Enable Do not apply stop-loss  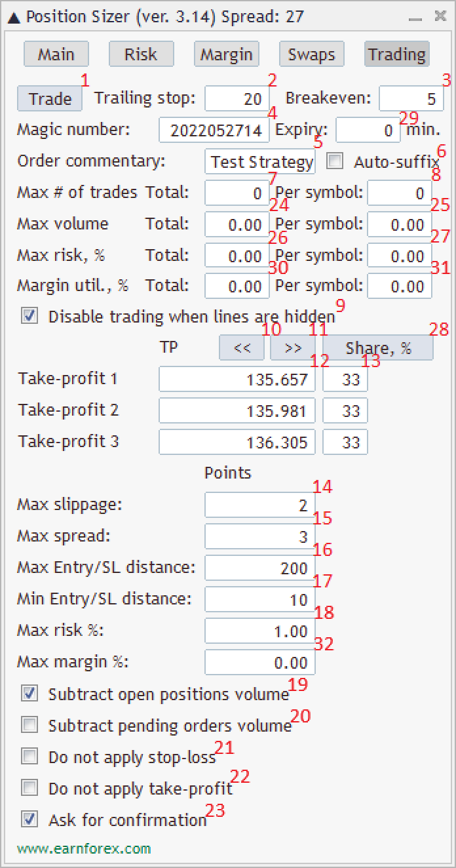[29, 757]
